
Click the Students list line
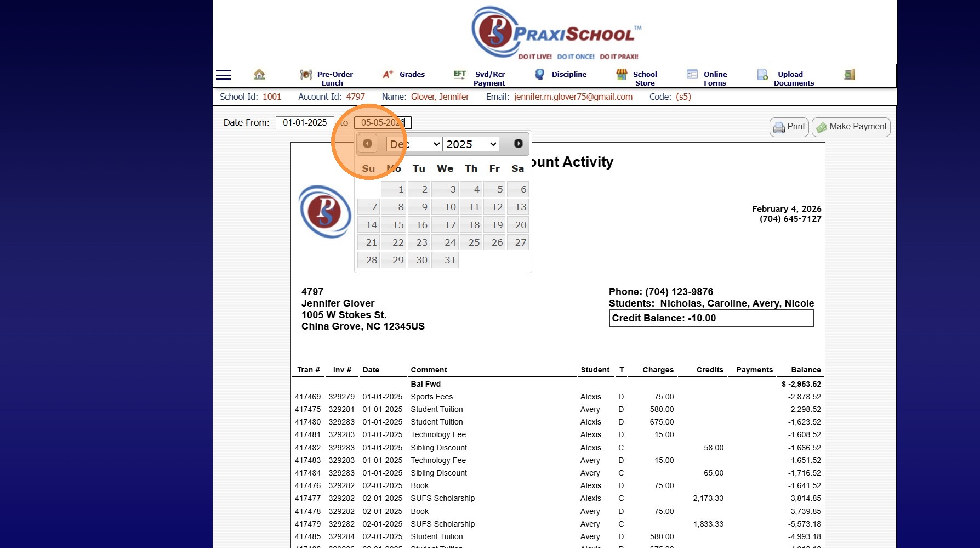tap(711, 303)
